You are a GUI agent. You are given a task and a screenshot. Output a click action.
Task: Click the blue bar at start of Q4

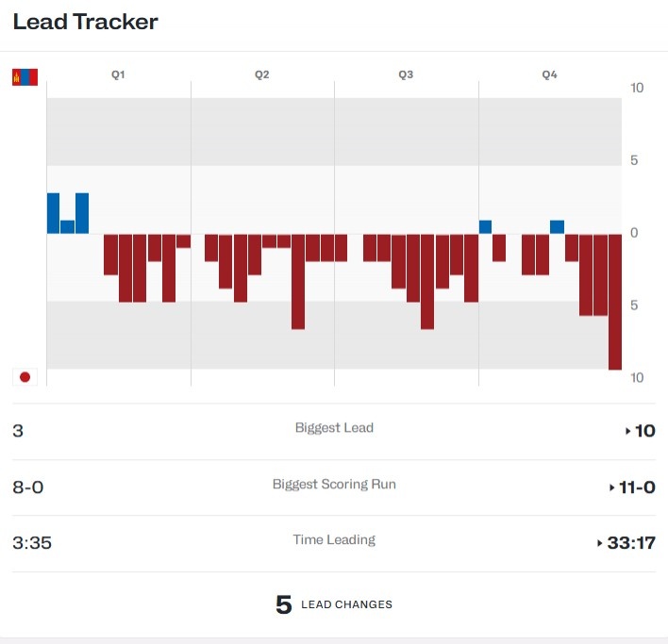(x=485, y=227)
